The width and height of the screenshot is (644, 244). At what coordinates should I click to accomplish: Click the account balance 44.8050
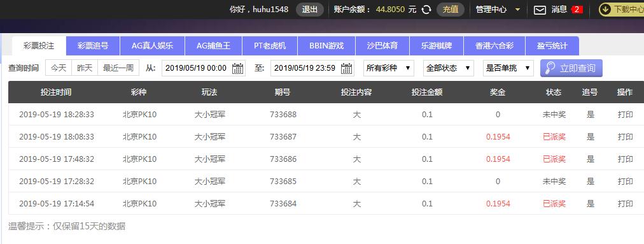(x=390, y=10)
